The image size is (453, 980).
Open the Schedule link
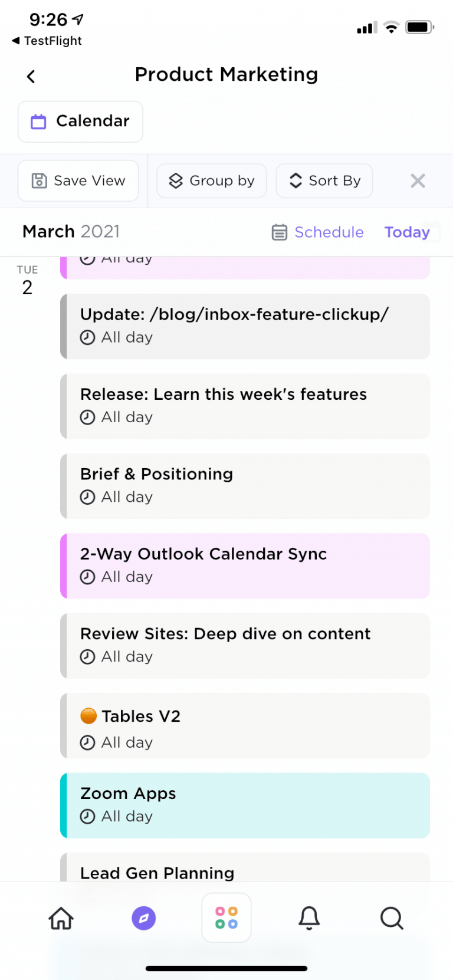[329, 232]
